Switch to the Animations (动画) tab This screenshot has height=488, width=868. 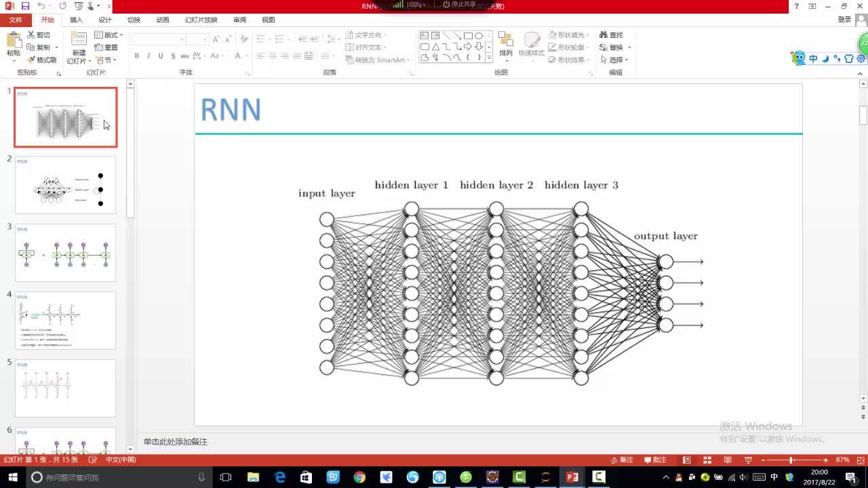163,20
